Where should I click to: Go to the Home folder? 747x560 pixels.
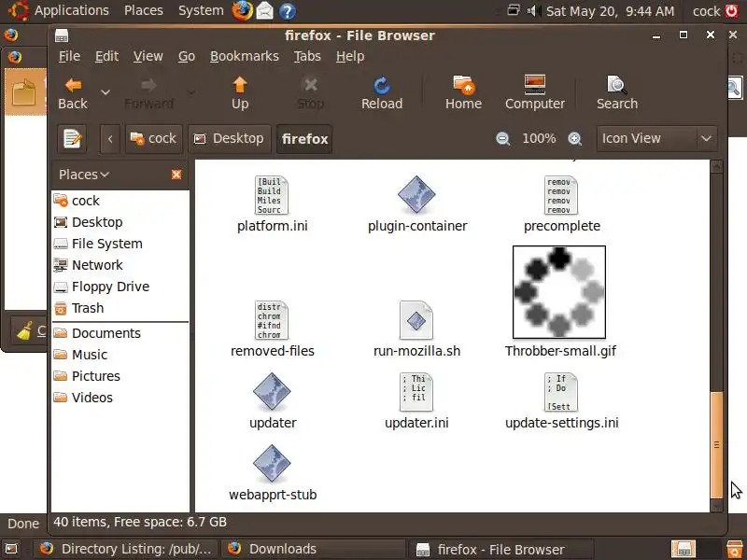(463, 93)
